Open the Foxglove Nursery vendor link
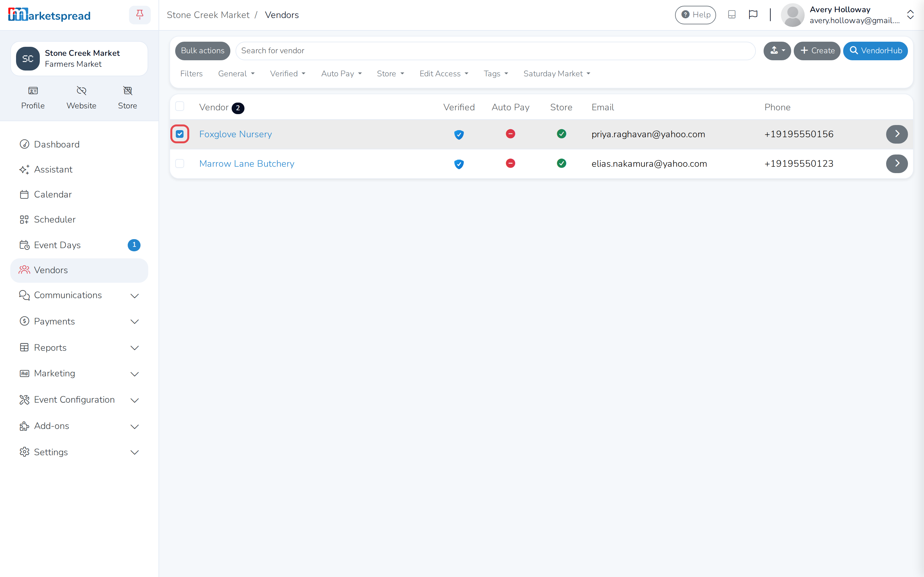924x577 pixels. click(x=235, y=134)
